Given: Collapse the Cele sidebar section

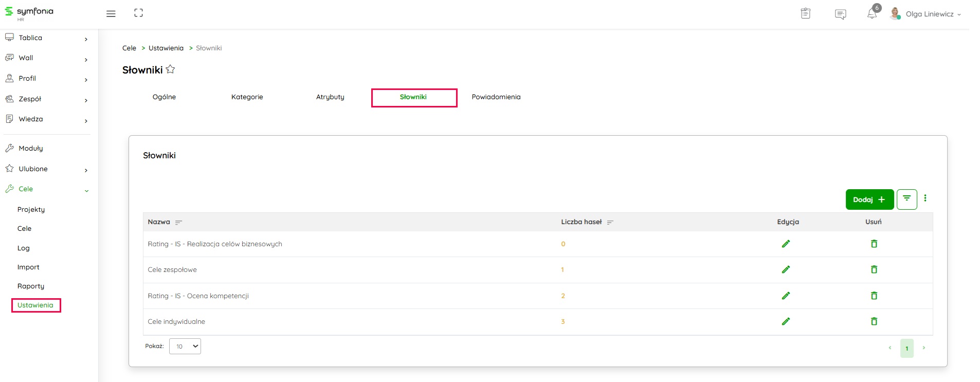Looking at the screenshot, I should (86, 190).
